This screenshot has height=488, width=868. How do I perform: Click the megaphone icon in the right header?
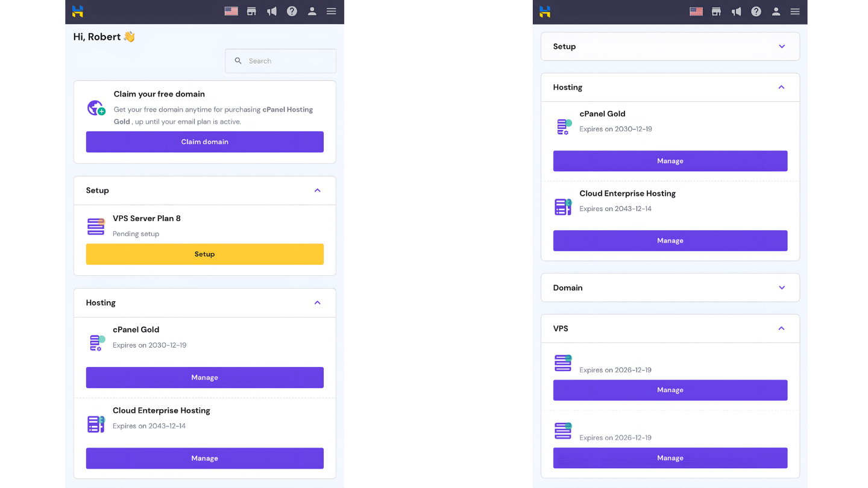click(736, 11)
